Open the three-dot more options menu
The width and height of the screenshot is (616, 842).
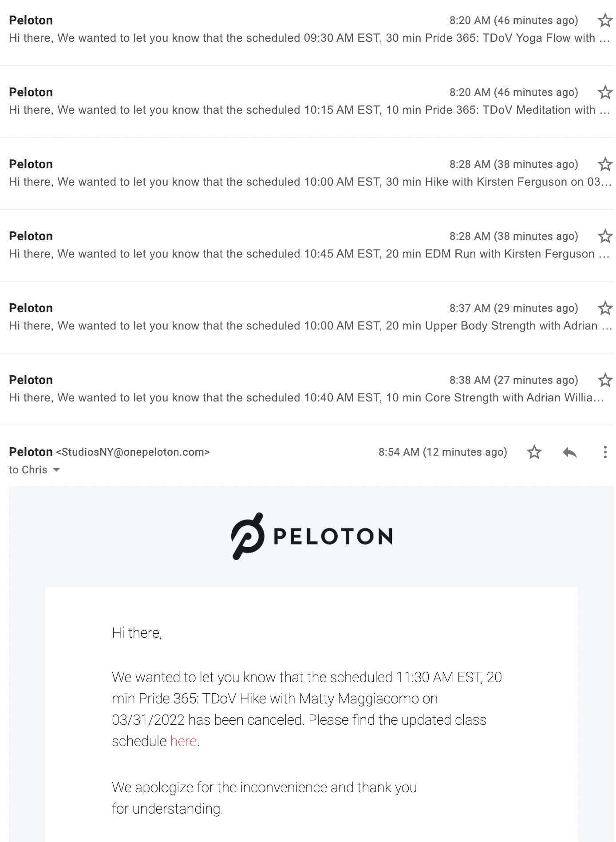[x=605, y=452]
